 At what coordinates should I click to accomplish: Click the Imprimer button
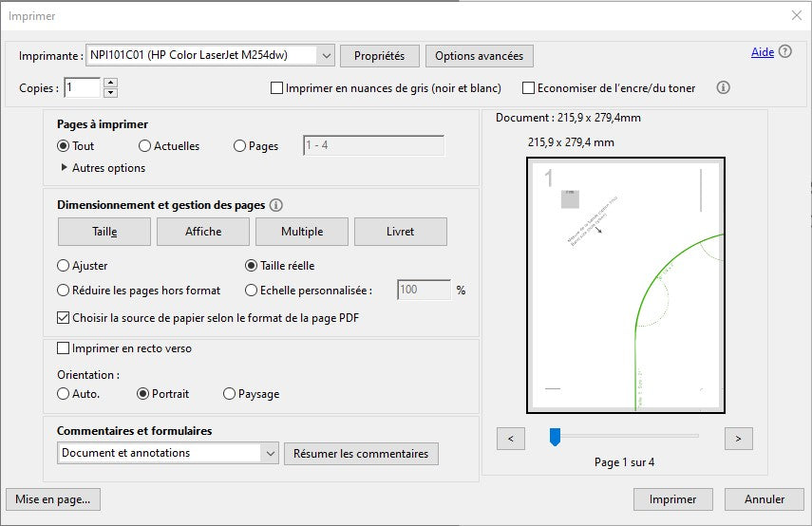click(672, 498)
